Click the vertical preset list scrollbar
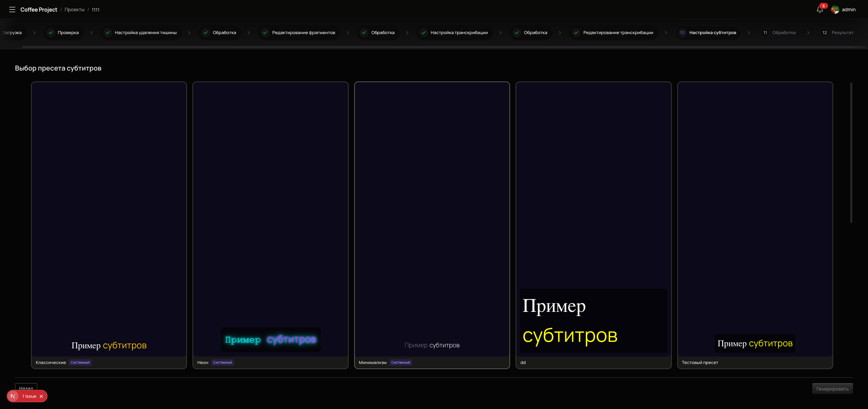This screenshot has height=409, width=868. 851,153
